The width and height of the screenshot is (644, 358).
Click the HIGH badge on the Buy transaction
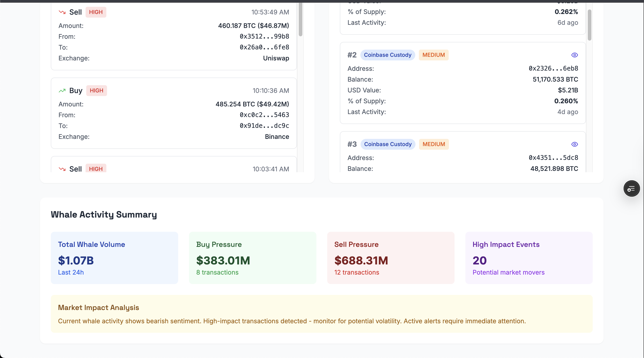[x=96, y=91]
